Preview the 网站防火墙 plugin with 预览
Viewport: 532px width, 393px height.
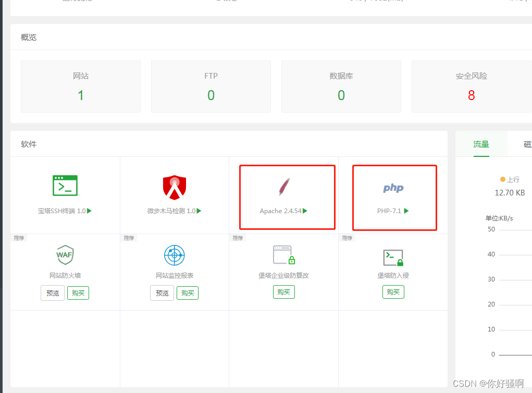coord(53,293)
